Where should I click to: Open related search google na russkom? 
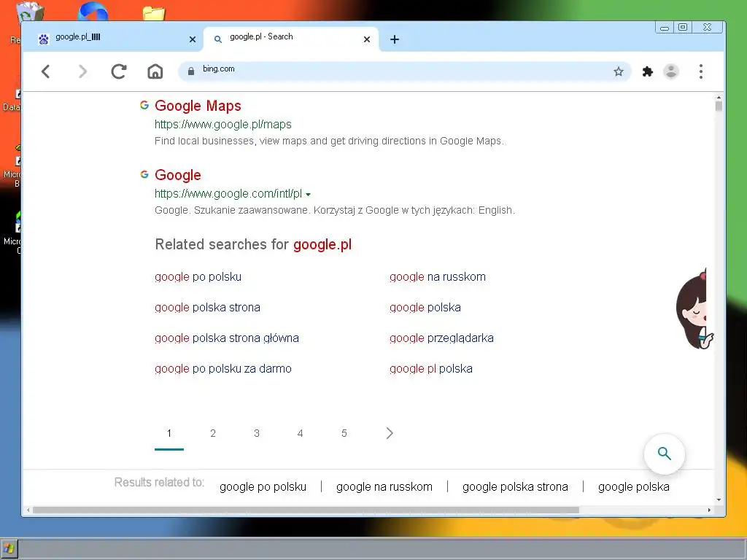[x=438, y=276]
